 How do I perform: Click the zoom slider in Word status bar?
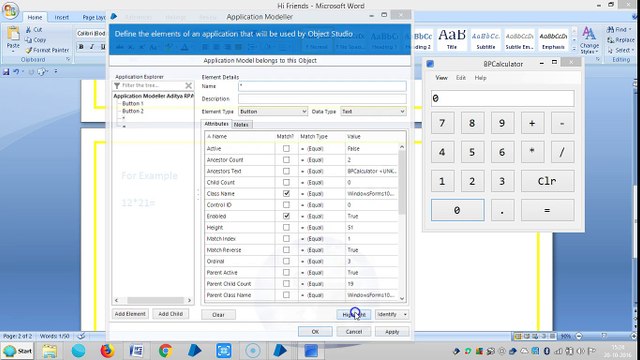click(x=604, y=336)
